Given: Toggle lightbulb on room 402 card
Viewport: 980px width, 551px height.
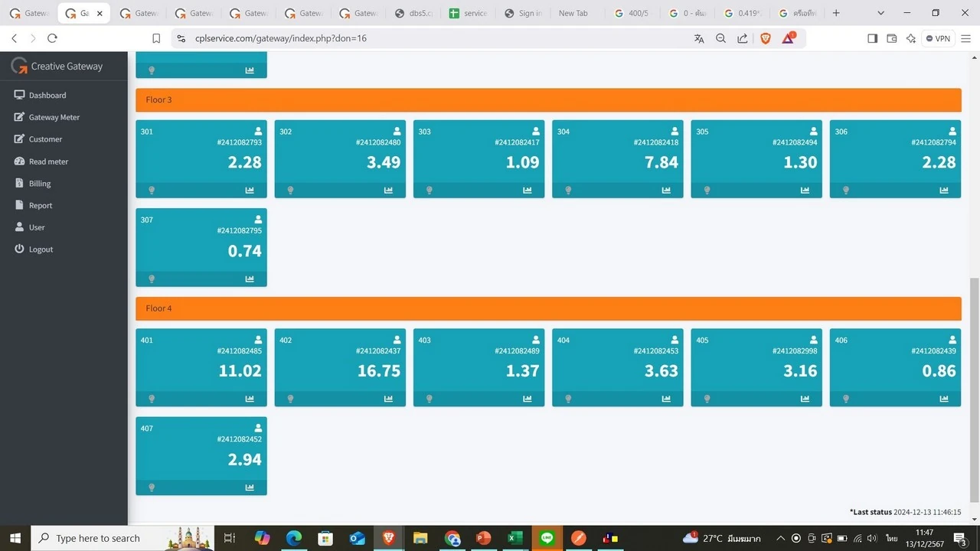Looking at the screenshot, I should (290, 399).
